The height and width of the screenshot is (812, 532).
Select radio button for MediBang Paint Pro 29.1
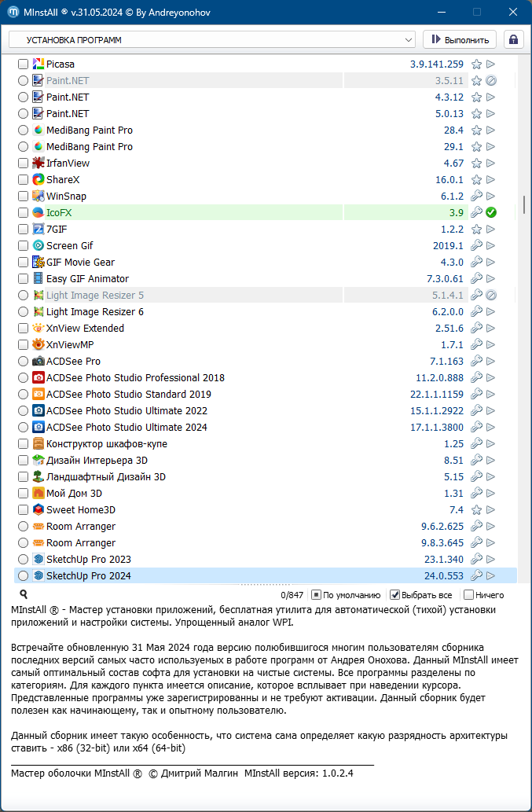(23, 146)
